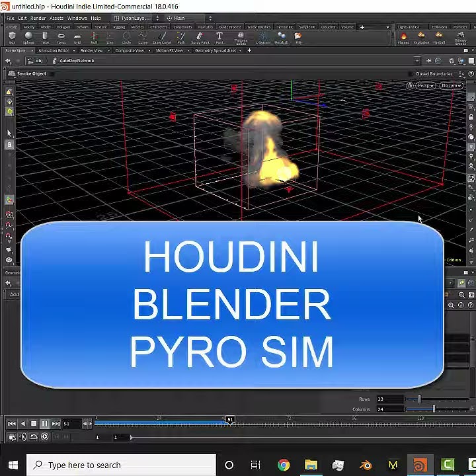Screen dimensions: 476x476
Task: Expand the scene path history dropdown
Action: pos(417,61)
